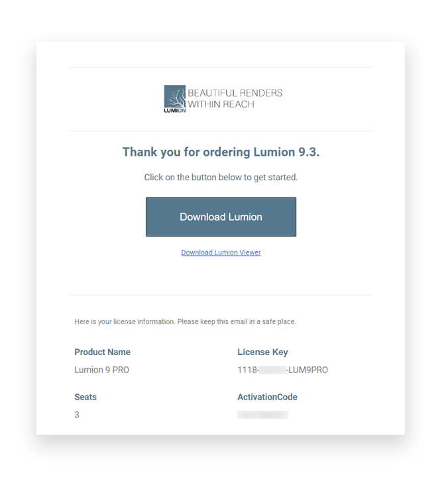Click the Download Lumion button

pos(221,217)
